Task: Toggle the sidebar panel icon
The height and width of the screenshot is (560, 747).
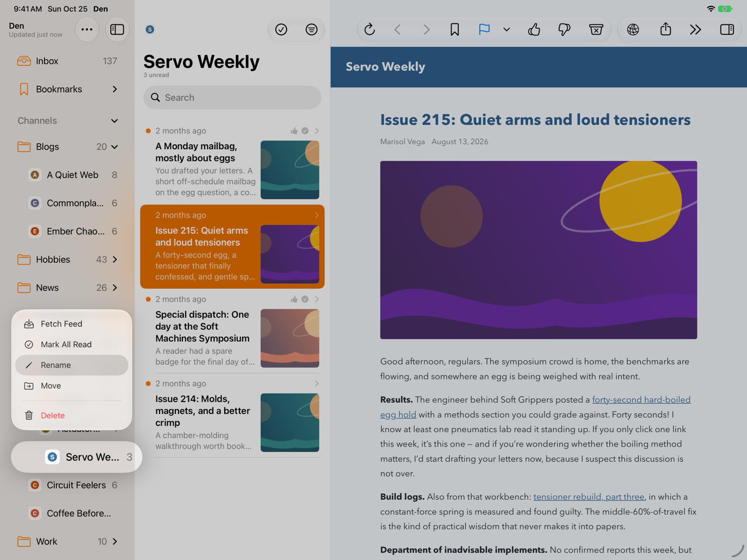Action: (117, 30)
